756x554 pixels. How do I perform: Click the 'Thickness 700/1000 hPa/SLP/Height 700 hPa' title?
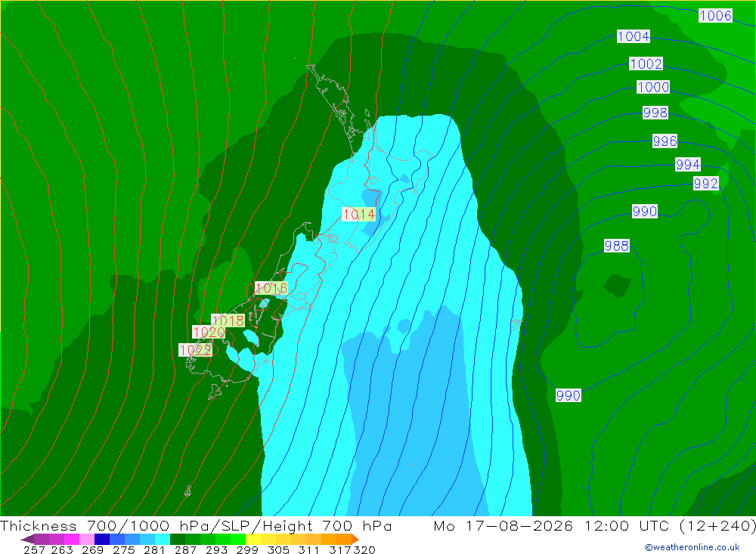pos(196,525)
